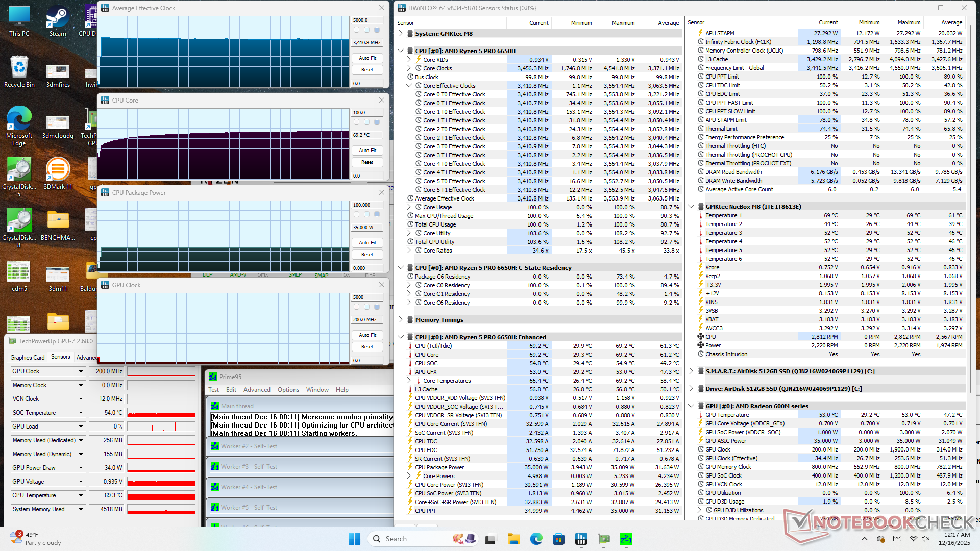Click File Explorer in the taskbar

click(513, 539)
